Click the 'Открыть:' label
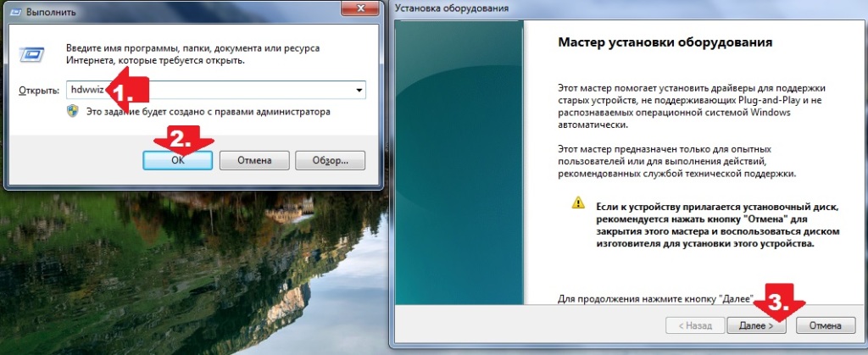The image size is (868, 355). tap(39, 90)
